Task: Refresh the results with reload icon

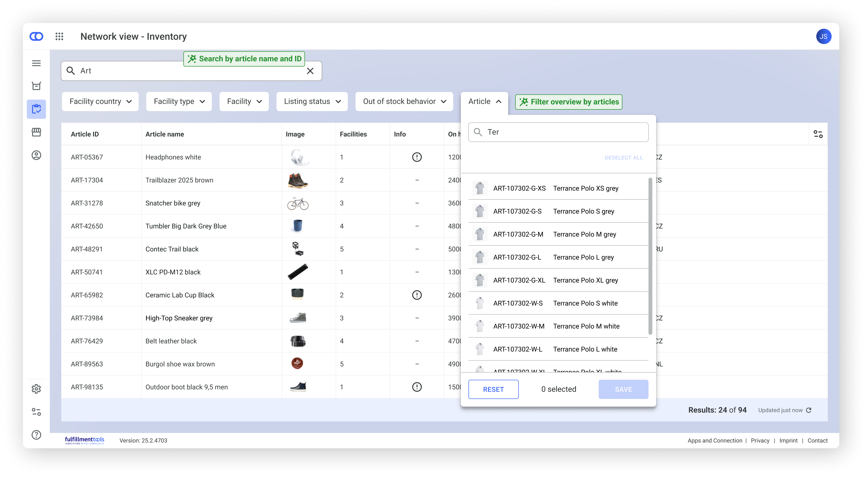Action: (x=809, y=410)
